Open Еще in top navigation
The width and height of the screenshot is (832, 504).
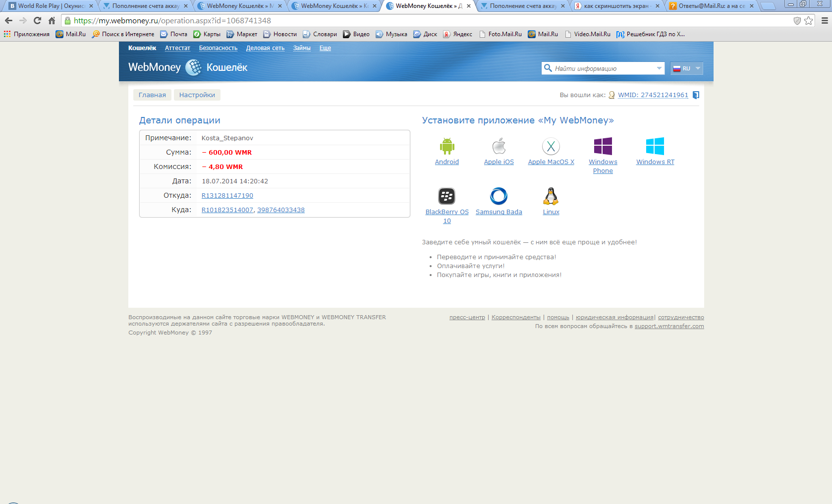325,48
